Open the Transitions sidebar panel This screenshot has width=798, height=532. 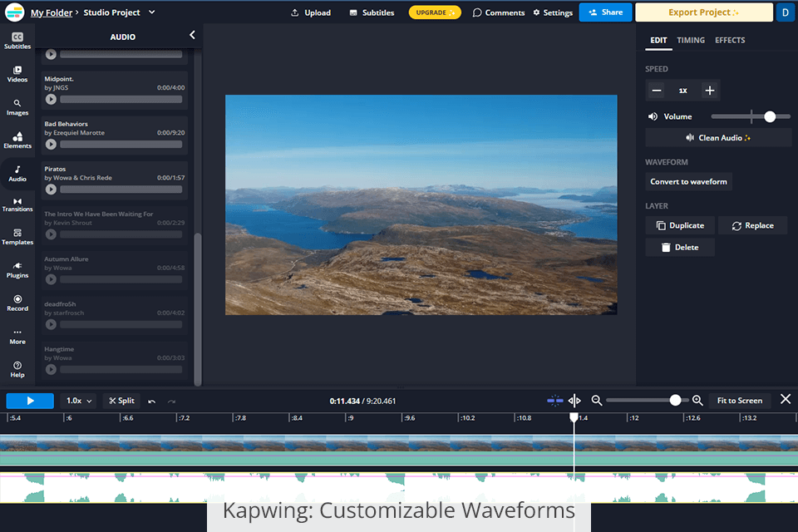tap(17, 204)
